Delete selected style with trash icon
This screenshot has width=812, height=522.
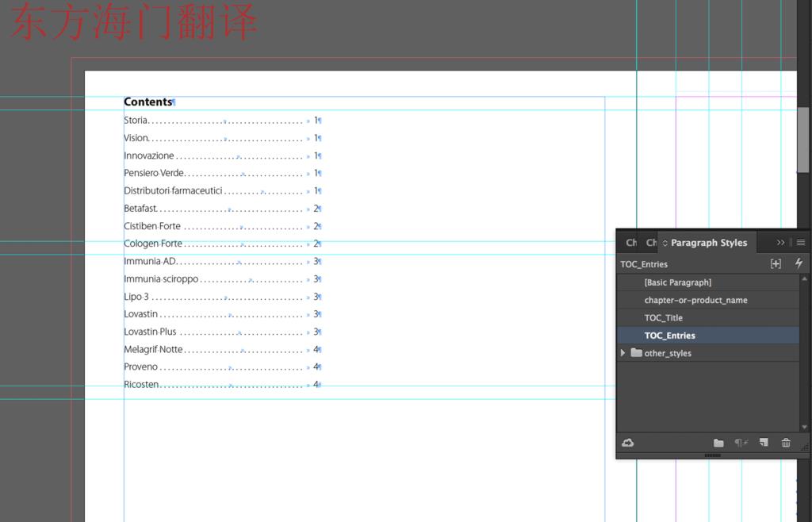pyautogui.click(x=786, y=442)
